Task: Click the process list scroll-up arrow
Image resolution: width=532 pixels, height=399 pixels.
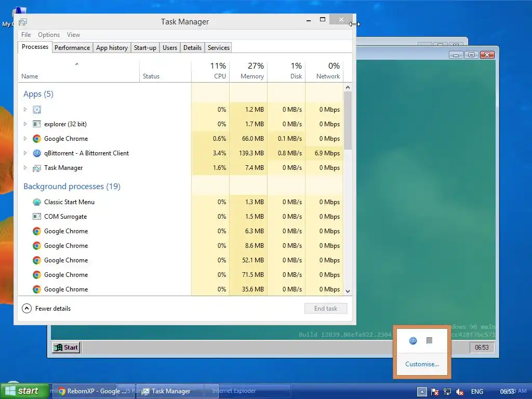Action: click(x=348, y=87)
